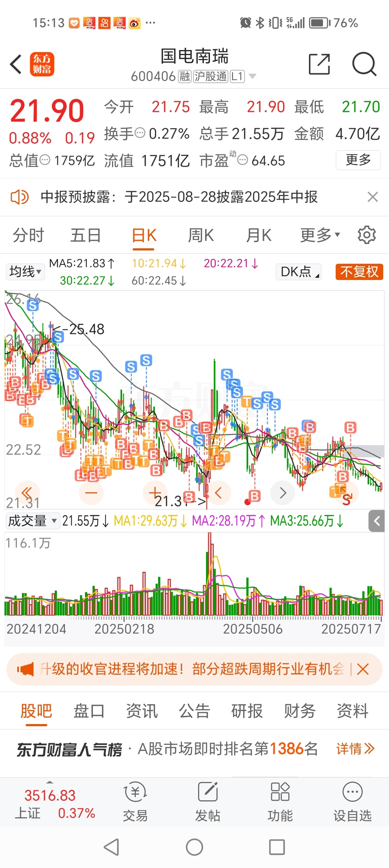Screen dimensions: 389x868
Task: Tap the L1 level badge
Action: (x=237, y=76)
